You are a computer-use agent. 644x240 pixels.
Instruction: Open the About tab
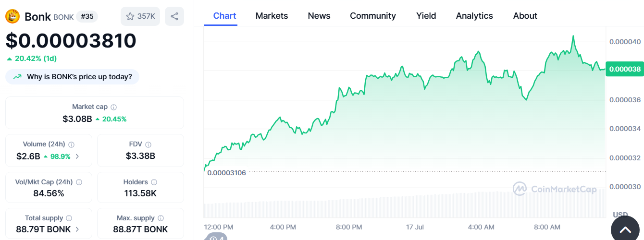pyautogui.click(x=525, y=16)
